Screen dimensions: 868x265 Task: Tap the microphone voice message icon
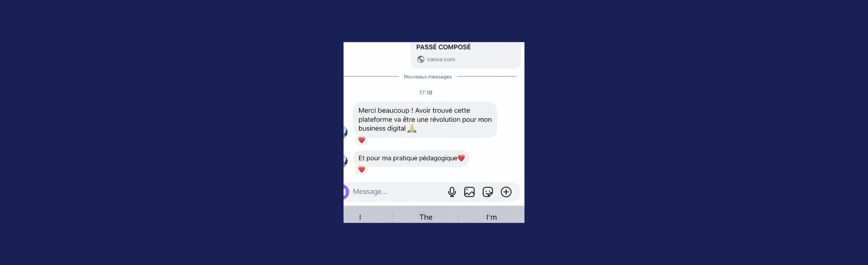(x=452, y=192)
